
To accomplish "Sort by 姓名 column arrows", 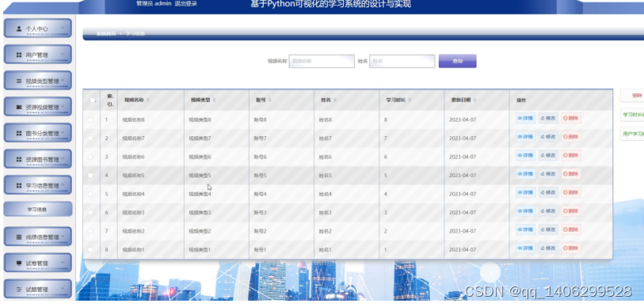I will pyautogui.click(x=335, y=100).
